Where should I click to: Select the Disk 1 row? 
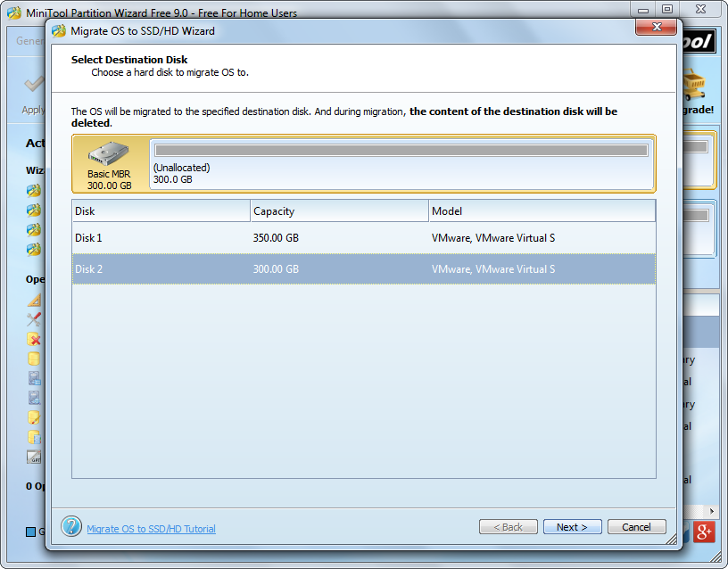(363, 238)
